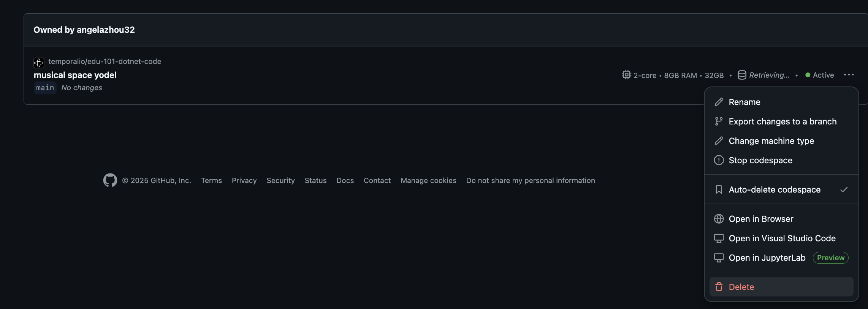The image size is (868, 309).
Task: Click the Owned by angelazhou32 header
Action: (x=84, y=30)
